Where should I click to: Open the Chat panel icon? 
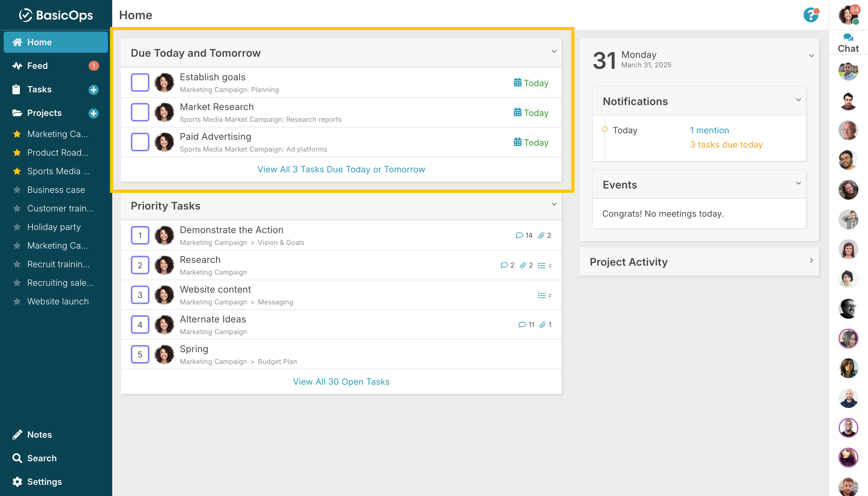pos(848,42)
